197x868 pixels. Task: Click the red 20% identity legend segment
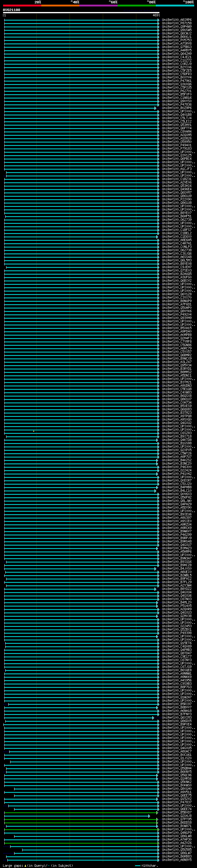point(22,6)
